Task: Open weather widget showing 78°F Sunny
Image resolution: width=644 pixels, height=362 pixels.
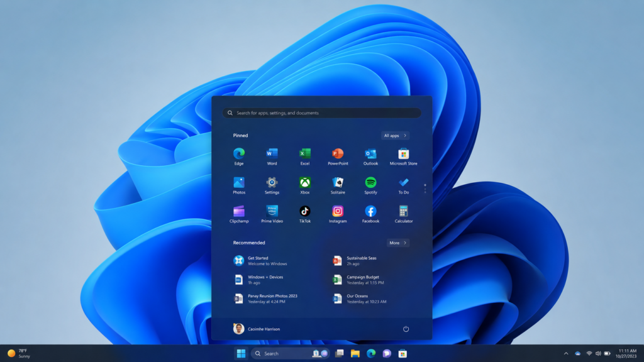Action: 19,353
